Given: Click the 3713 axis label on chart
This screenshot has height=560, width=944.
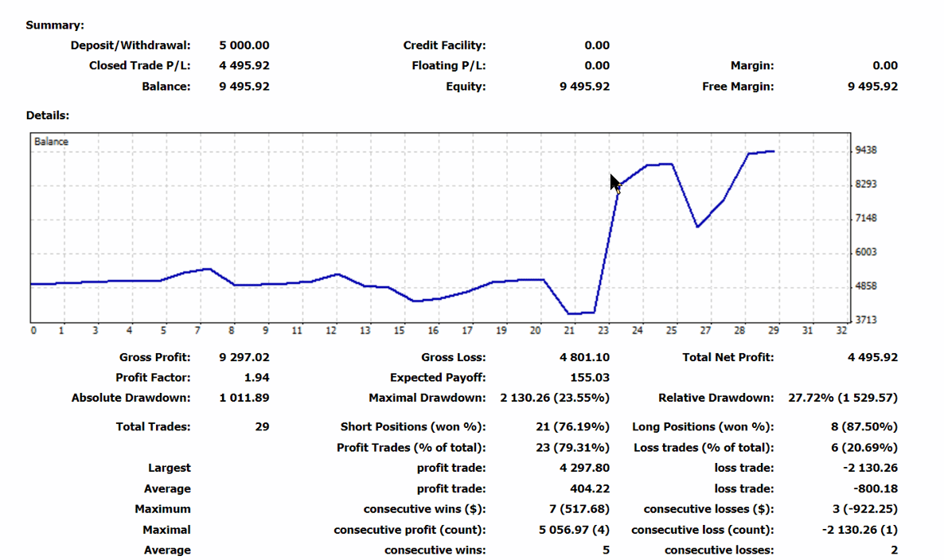Looking at the screenshot, I should click(x=866, y=320).
